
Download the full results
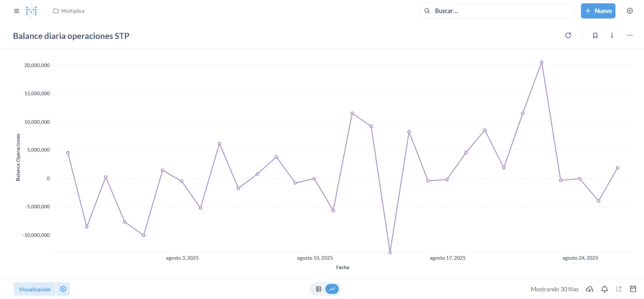pyautogui.click(x=589, y=289)
